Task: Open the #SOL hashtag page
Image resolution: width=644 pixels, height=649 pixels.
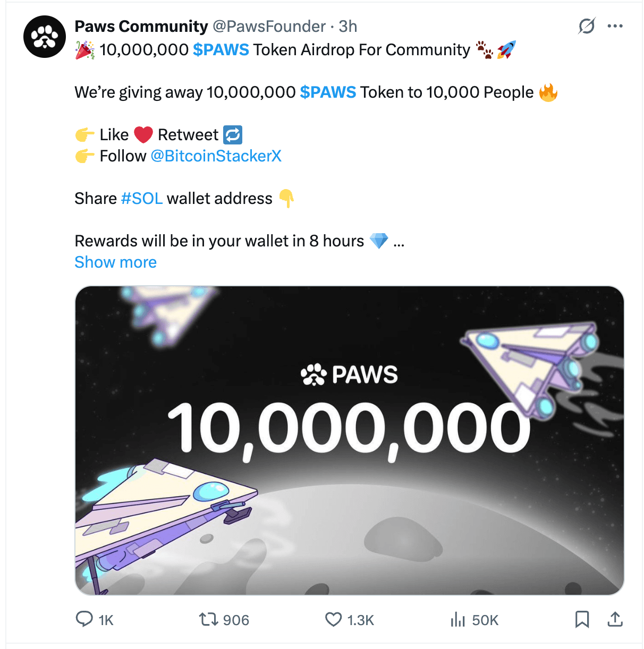Action: [142, 198]
